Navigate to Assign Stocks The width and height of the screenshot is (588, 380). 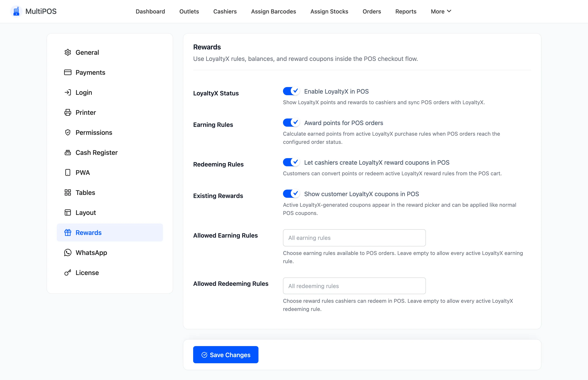coord(329,11)
